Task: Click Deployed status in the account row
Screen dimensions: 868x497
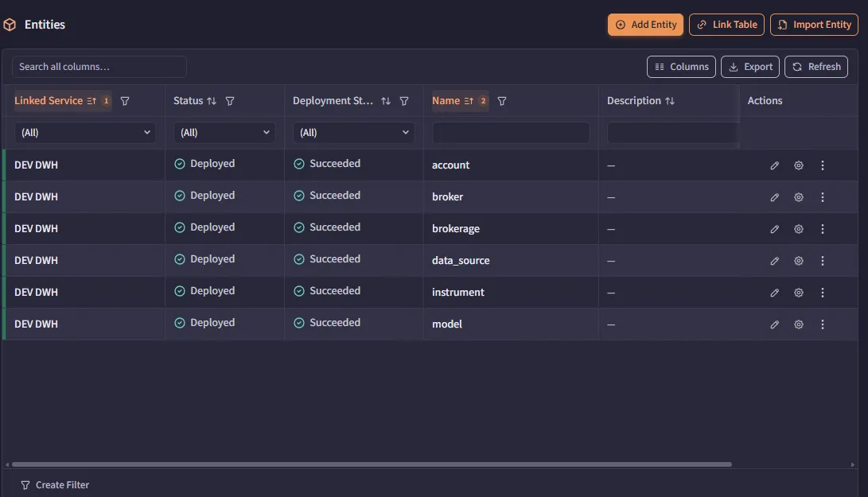Action: click(204, 164)
